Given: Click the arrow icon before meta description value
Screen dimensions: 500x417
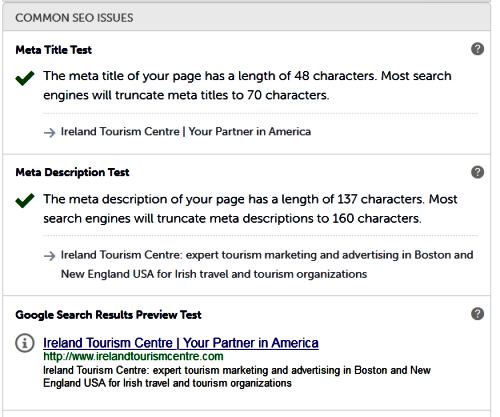Looking at the screenshot, I should click(x=50, y=256).
